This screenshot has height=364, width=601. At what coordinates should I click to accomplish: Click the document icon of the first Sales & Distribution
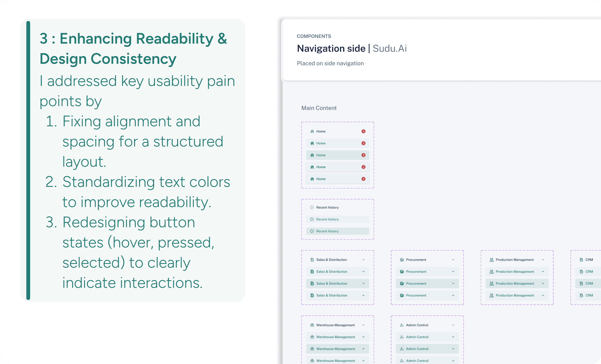pos(312,260)
